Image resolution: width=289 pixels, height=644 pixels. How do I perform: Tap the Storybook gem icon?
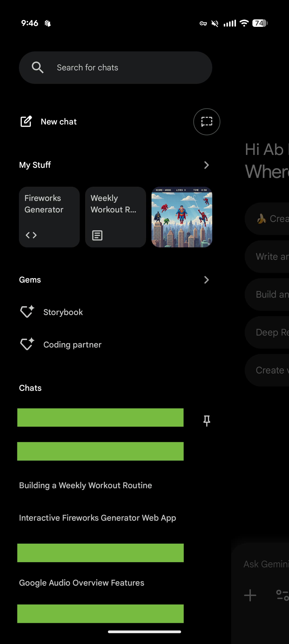27,312
